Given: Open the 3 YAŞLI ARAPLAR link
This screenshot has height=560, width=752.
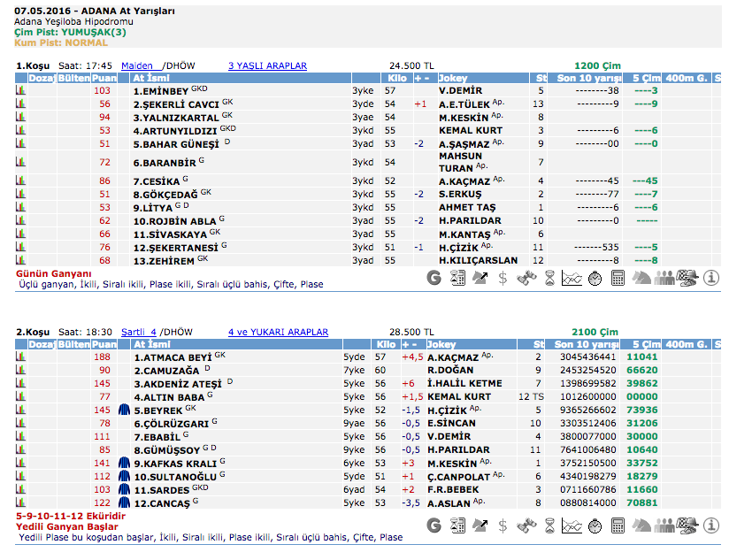Looking at the screenshot, I should tap(267, 65).
